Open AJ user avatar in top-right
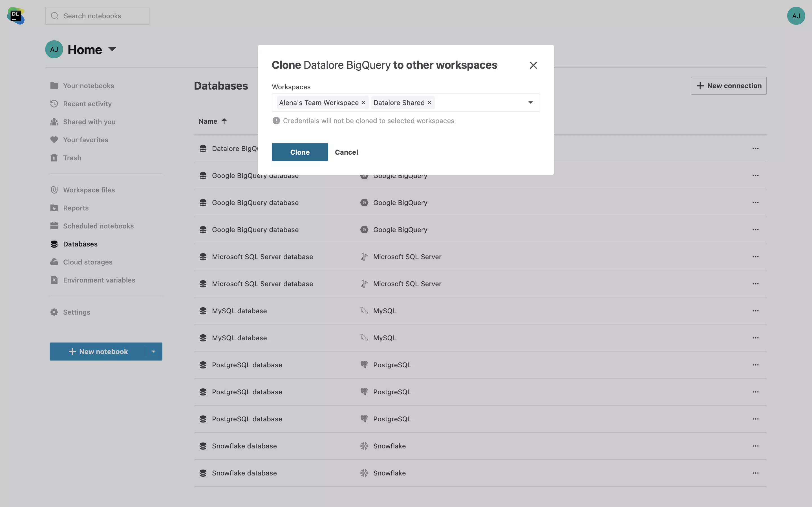812x507 pixels. (x=796, y=16)
